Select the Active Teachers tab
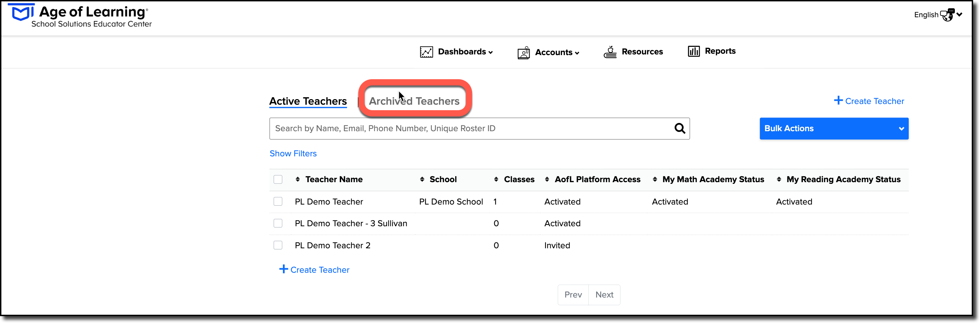Viewport: 980px width, 323px height. (308, 101)
